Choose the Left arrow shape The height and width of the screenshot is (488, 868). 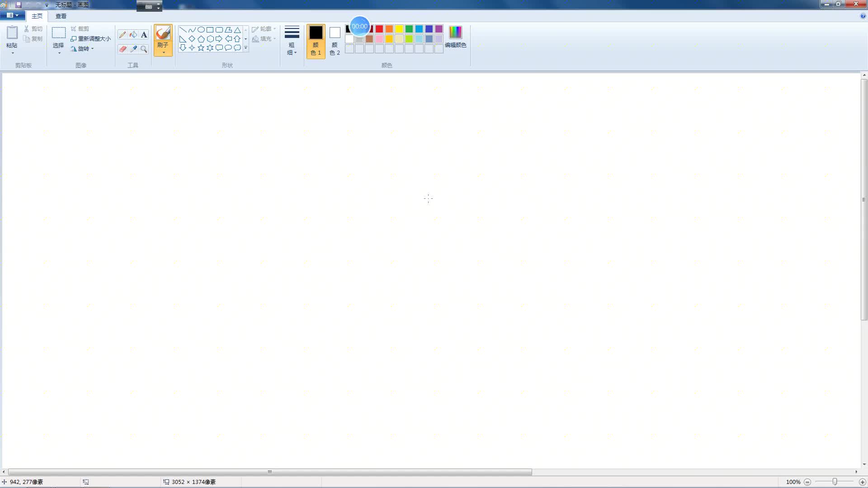[x=228, y=39]
